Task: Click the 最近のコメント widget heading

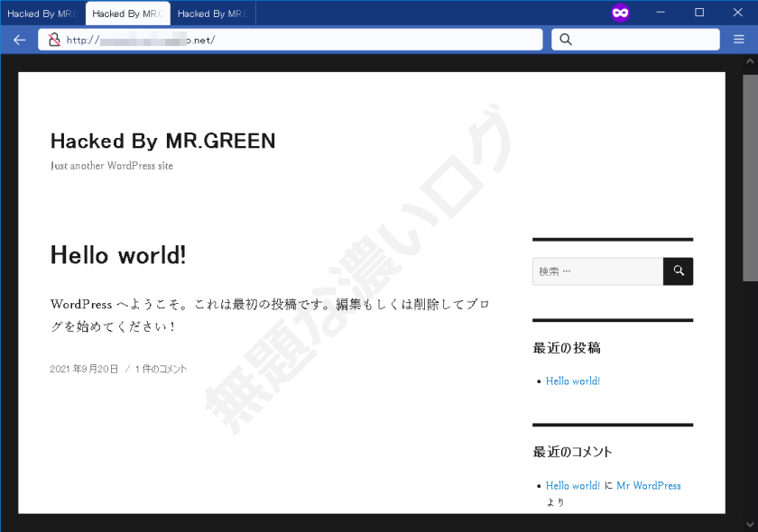Action: 572,452
